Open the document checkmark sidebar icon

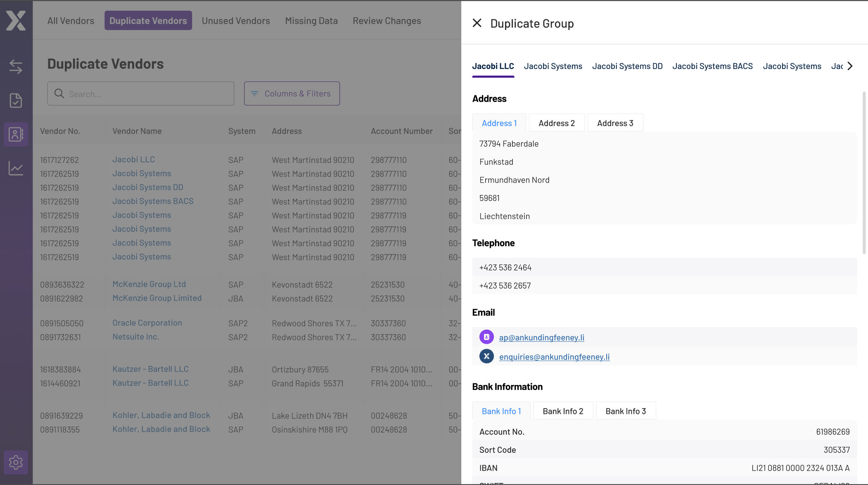[x=16, y=100]
